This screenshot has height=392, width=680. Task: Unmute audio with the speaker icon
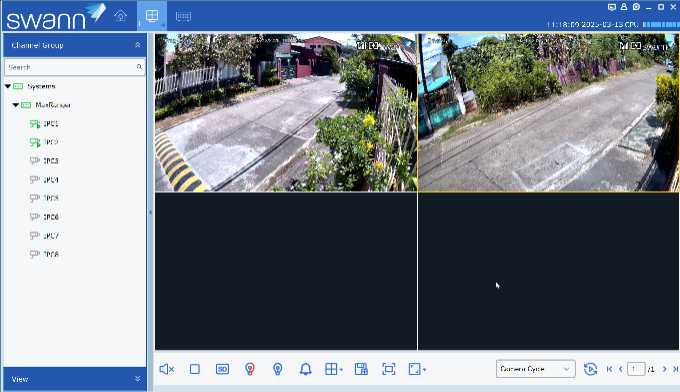pos(167,369)
